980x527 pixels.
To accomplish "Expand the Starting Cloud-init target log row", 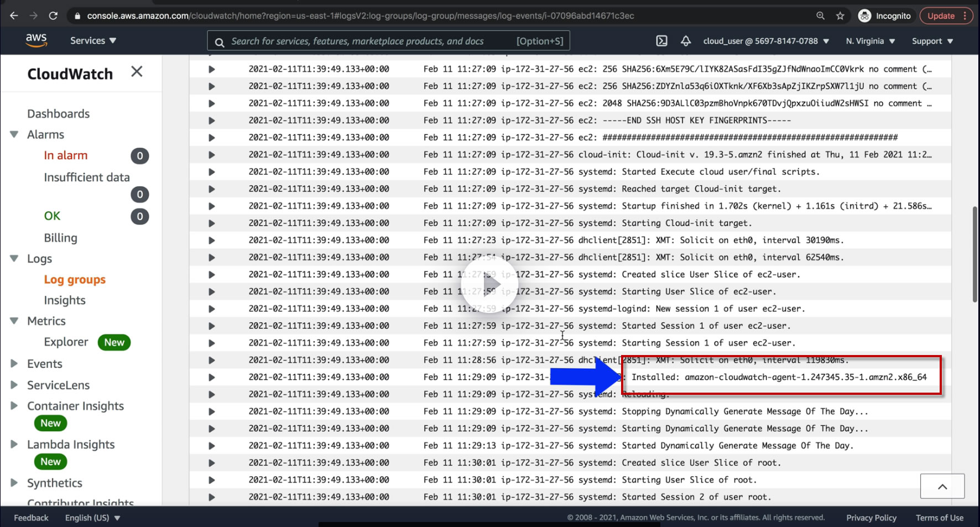I will (211, 223).
